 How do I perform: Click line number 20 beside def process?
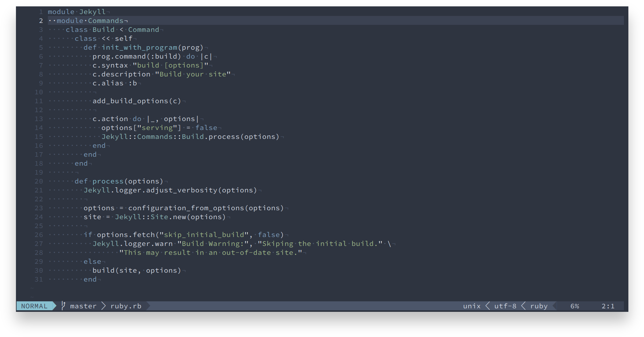pyautogui.click(x=38, y=181)
